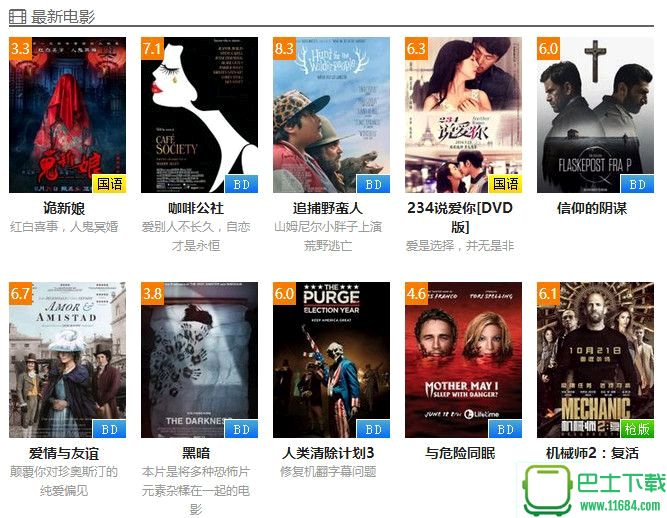This screenshot has height=518, width=667.
Task: Click the BD badge on 咖啡公社 poster
Action: tap(241, 184)
